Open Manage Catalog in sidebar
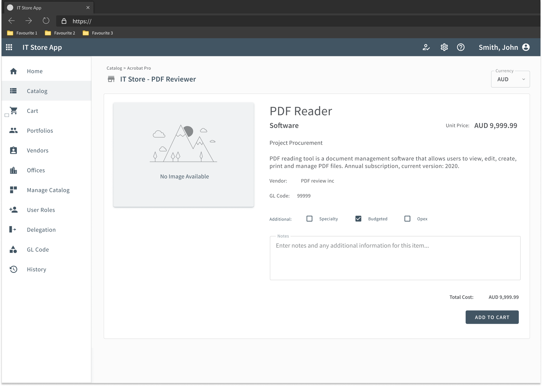The image size is (542, 392). tap(48, 190)
